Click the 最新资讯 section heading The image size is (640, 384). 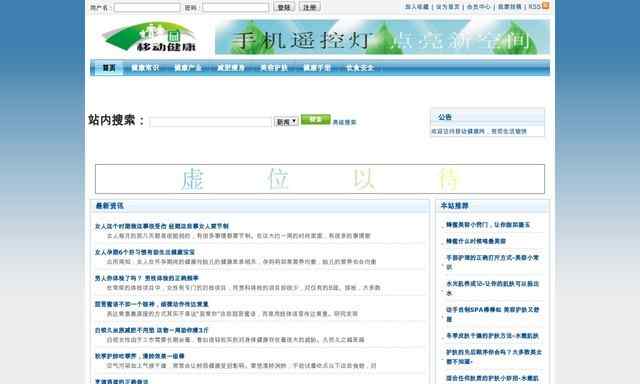(109, 206)
